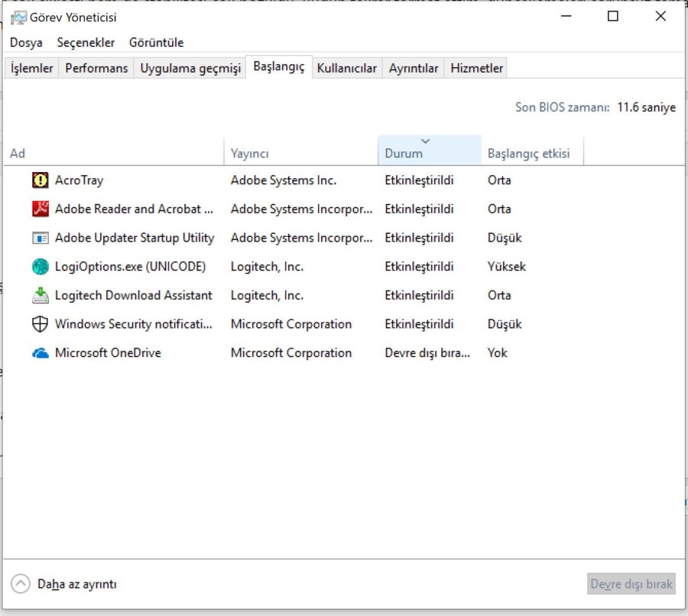Minimize the Görev Yöneticisi window
This screenshot has width=688, height=616.
click(566, 16)
